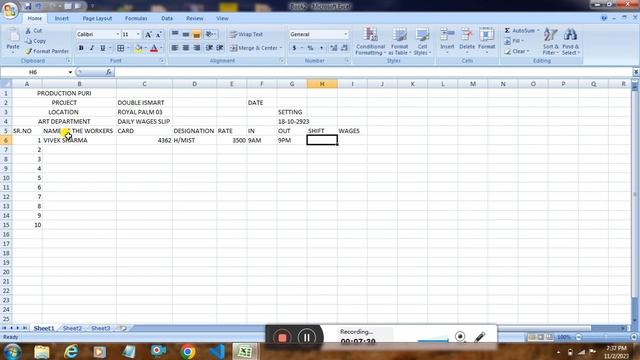The height and width of the screenshot is (360, 640).
Task: Apply the Fill Color bucket
Action: pos(138,48)
